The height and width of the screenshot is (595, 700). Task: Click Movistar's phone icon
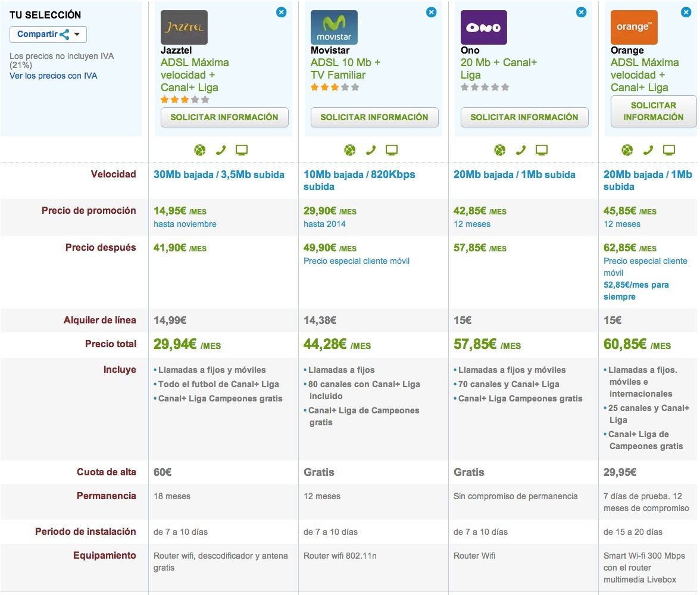(370, 150)
